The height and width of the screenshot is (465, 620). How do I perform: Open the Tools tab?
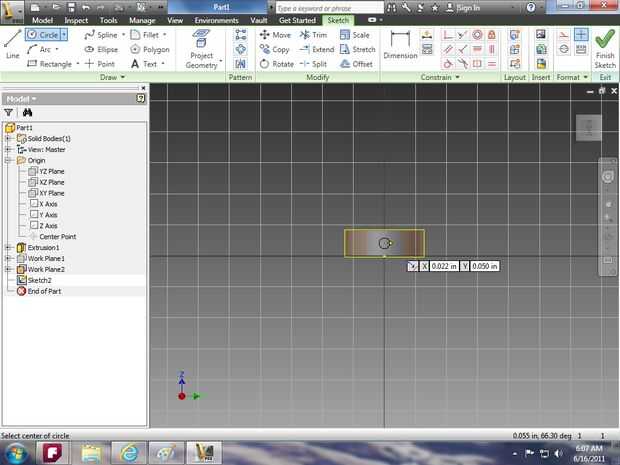click(x=108, y=21)
